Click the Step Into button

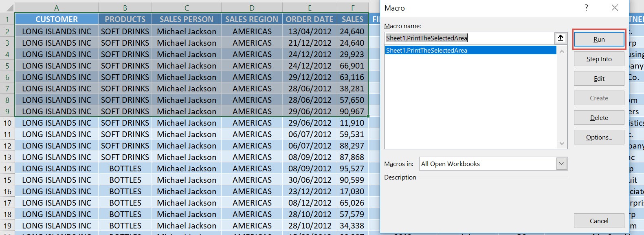coord(599,59)
